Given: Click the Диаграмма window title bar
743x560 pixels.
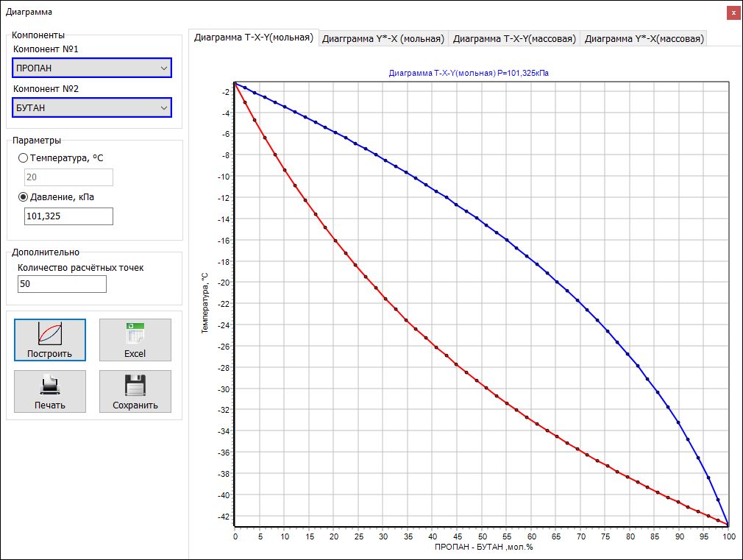Looking at the screenshot, I should (294, 13).
